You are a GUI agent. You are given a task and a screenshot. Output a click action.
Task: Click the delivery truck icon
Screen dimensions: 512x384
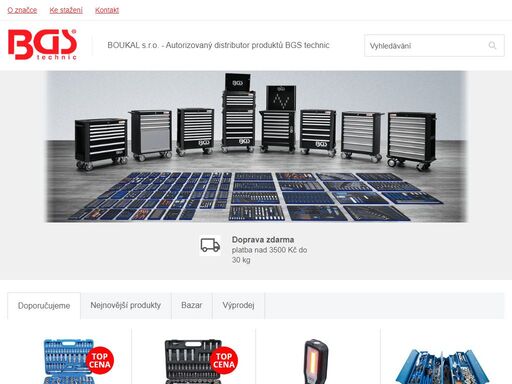210,246
